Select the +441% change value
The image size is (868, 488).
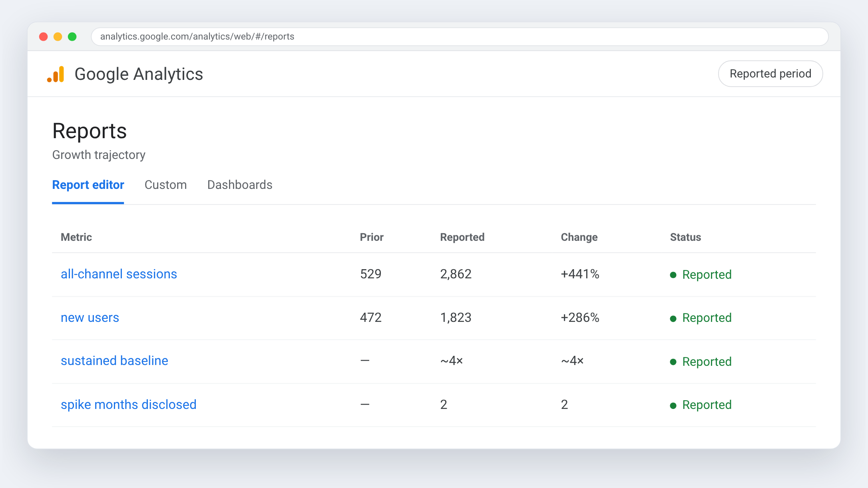point(580,274)
